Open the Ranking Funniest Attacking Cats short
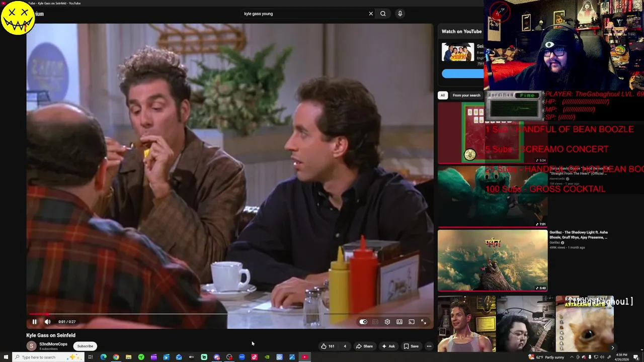 coord(585,324)
